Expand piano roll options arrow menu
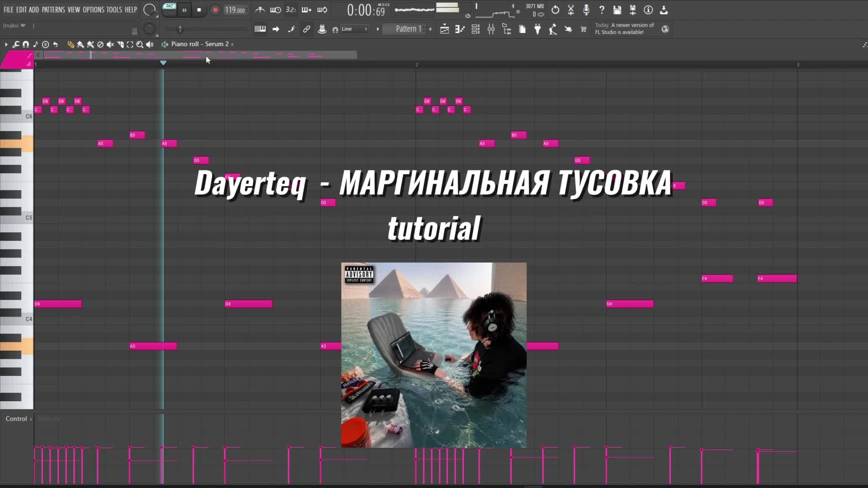This screenshot has width=868, height=488. point(6,44)
